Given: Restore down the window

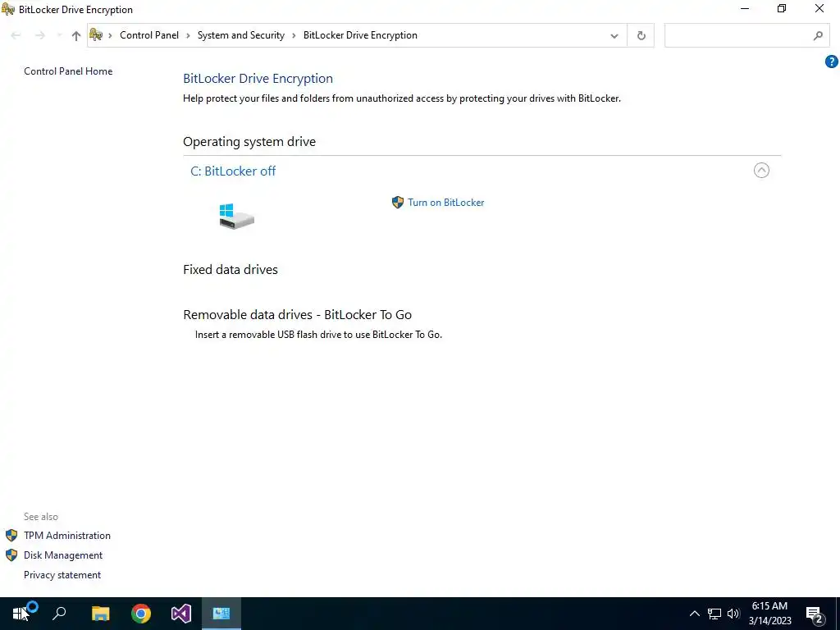Looking at the screenshot, I should click(x=782, y=8).
